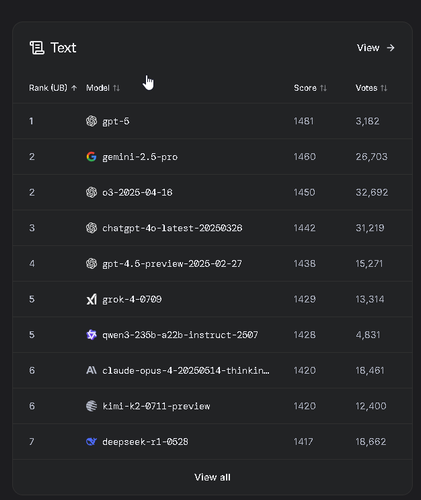Image resolution: width=421 pixels, height=500 pixels.
Task: Select the chatgpt-4o-latest-20250326 row
Action: [212, 228]
